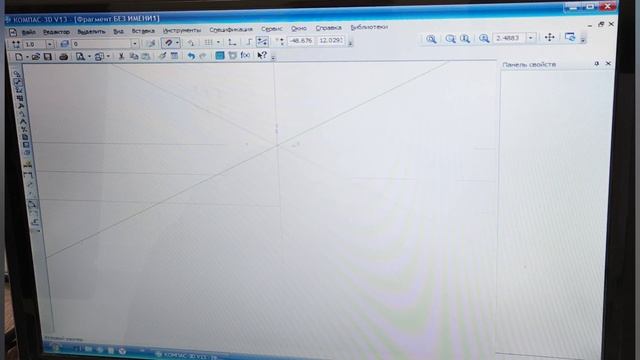The image size is (640, 360).
Task: Click the Save diskette icon
Action: (48, 57)
